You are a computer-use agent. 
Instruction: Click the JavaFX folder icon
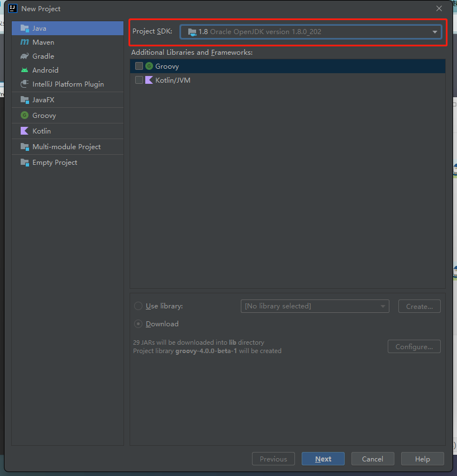25,99
